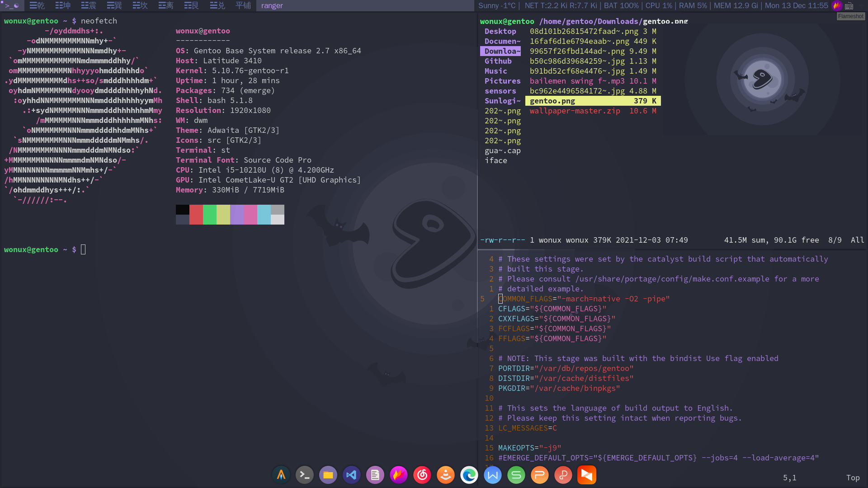Select the highlighted gentoo.png file row
This screenshot has width=868, height=488.
click(x=593, y=101)
